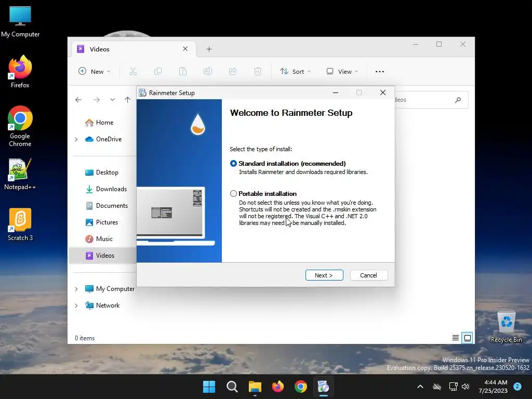Go forward in File Explorer
This screenshot has height=399, width=532.
click(96, 100)
